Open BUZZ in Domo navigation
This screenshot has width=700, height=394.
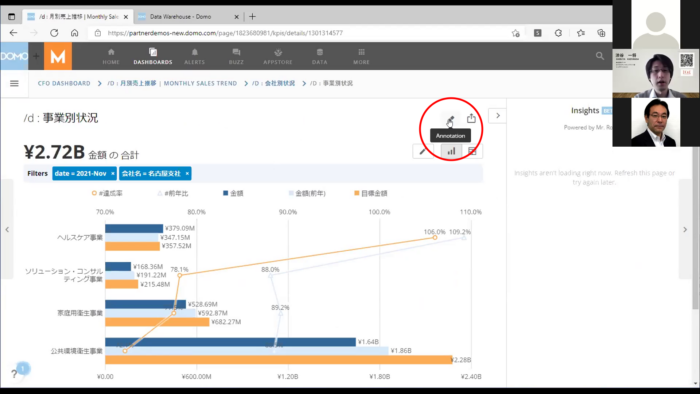tap(236, 57)
